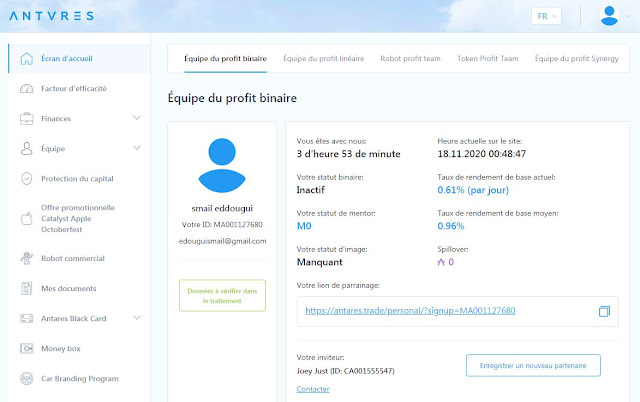
Task: Open the Protection du capital menu item
Action: click(x=79, y=179)
